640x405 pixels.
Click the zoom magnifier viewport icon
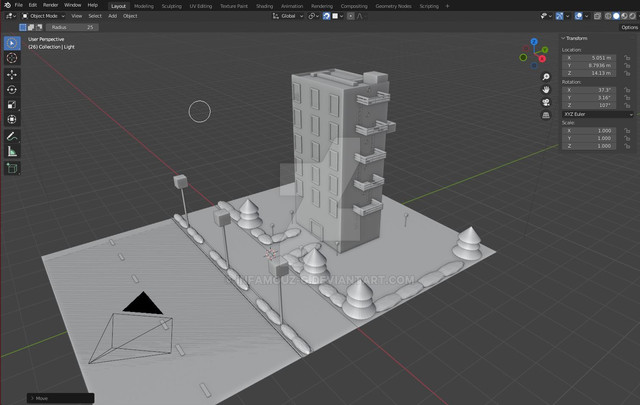546,77
